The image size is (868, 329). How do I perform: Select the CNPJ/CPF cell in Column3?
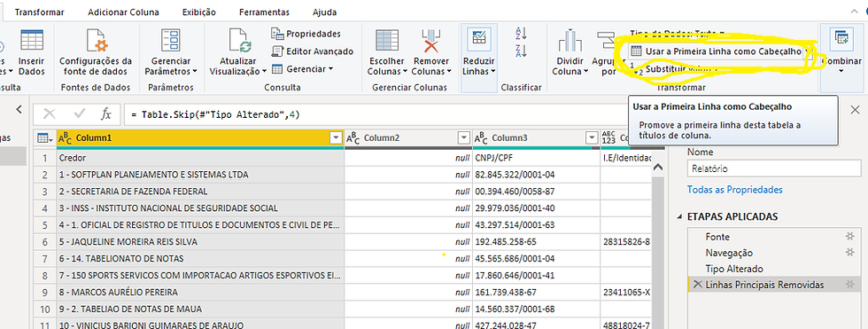point(537,158)
